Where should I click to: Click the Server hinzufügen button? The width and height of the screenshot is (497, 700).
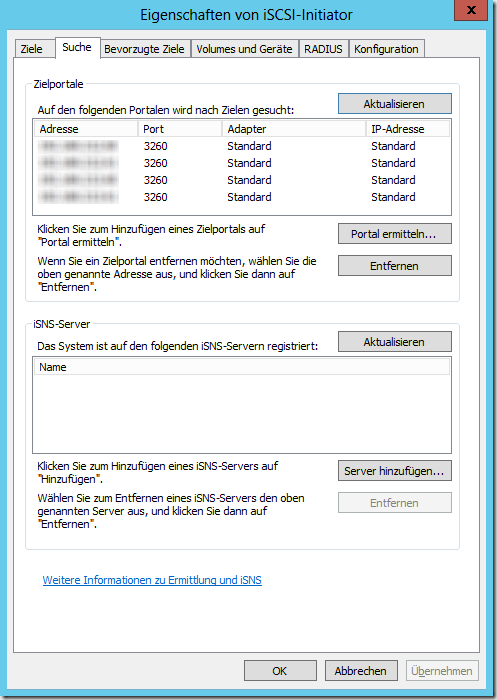(x=394, y=471)
